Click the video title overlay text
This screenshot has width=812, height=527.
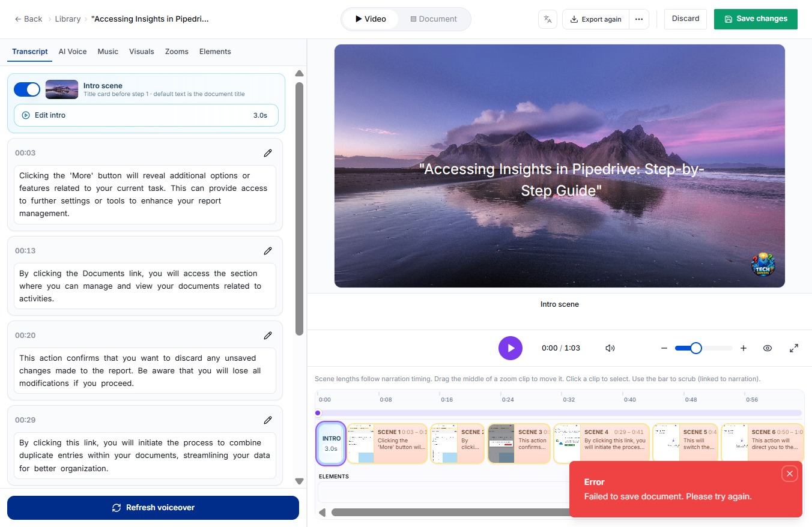pos(561,179)
